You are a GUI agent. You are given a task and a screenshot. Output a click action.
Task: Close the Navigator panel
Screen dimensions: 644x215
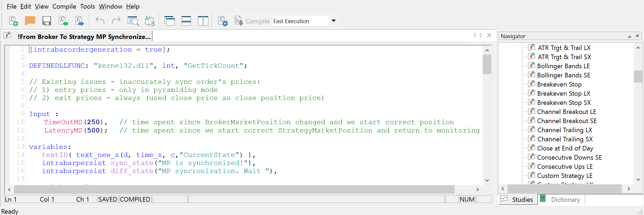(x=638, y=36)
